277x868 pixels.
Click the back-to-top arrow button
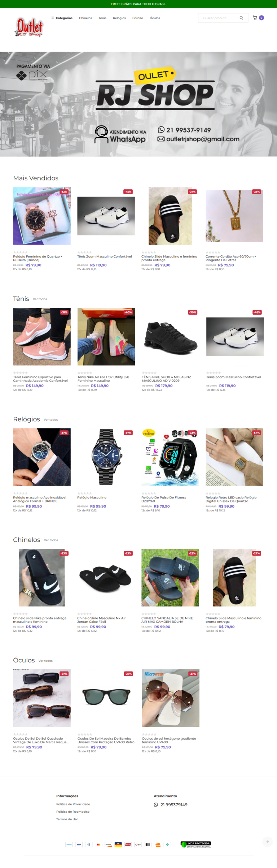pos(267,842)
